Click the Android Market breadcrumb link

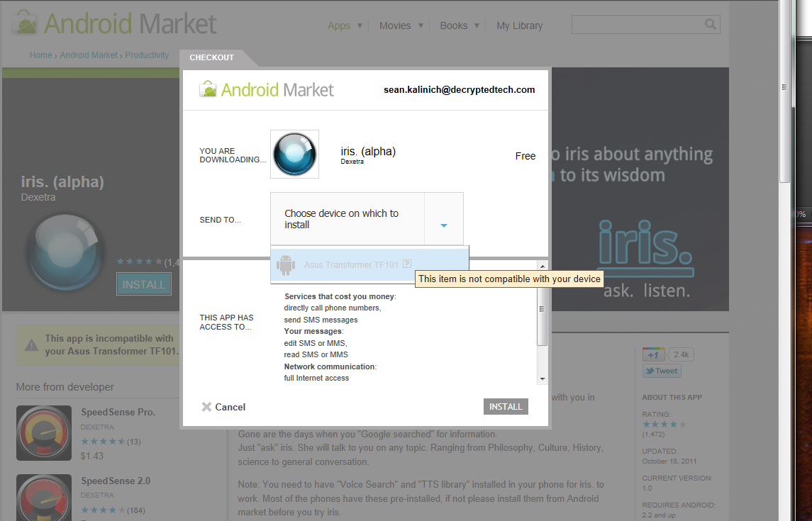89,55
